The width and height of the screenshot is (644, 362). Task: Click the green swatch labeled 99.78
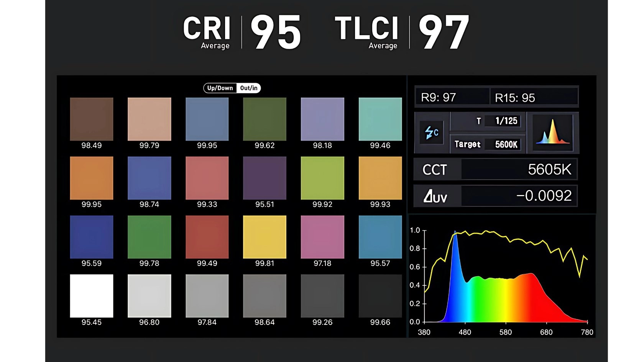coord(149,237)
